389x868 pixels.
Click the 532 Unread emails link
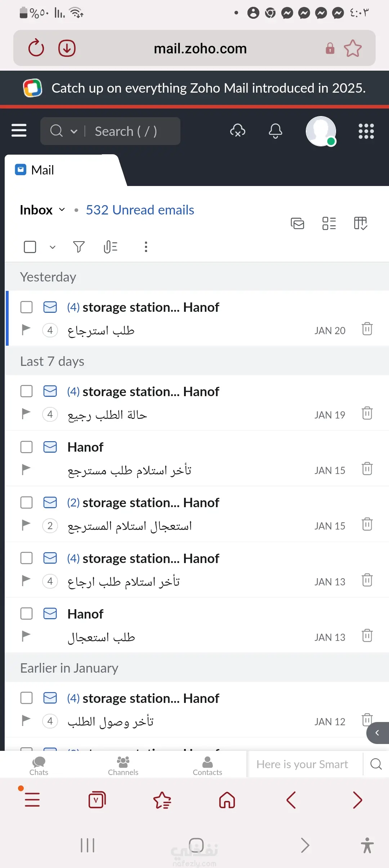(140, 210)
